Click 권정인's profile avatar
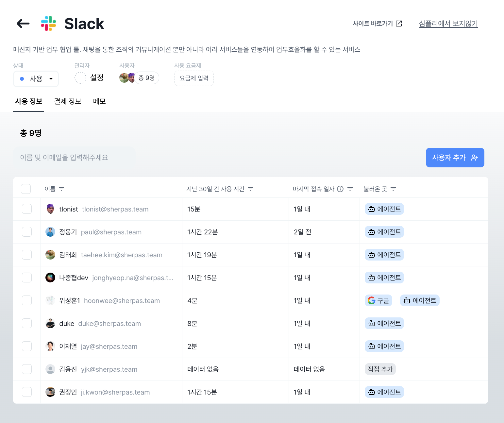Viewport: 504px width, 423px height. coord(50,392)
